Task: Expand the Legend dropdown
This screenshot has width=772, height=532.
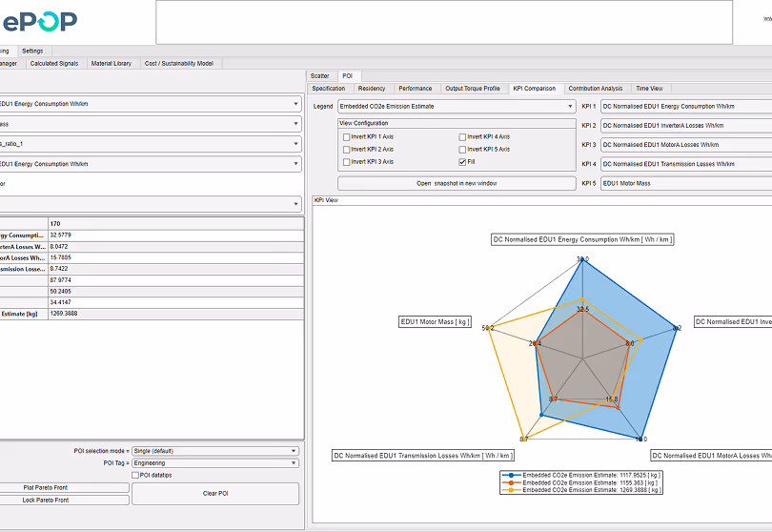Action: coord(457,106)
